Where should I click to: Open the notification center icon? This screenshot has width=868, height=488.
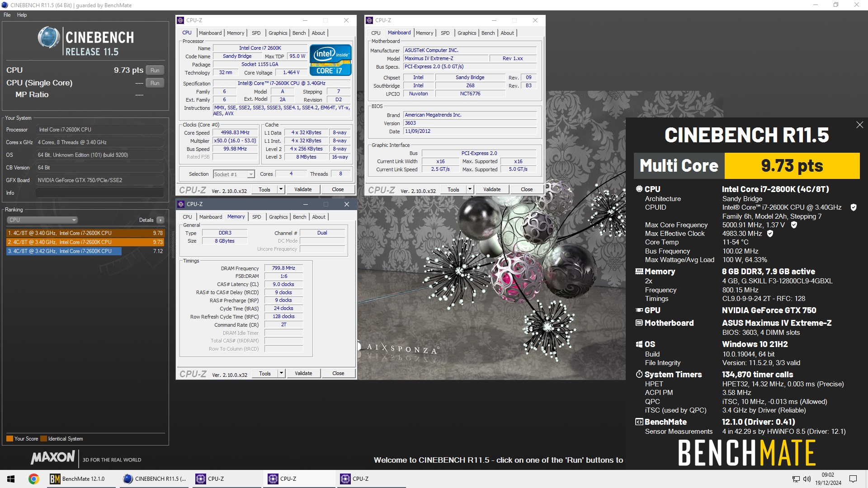(853, 479)
